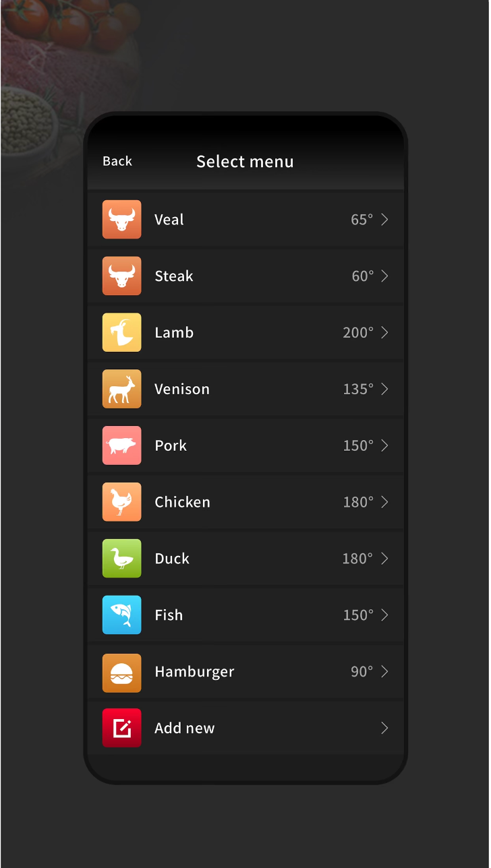Go Back to the previous screen
This screenshot has height=868, width=491.
117,161
